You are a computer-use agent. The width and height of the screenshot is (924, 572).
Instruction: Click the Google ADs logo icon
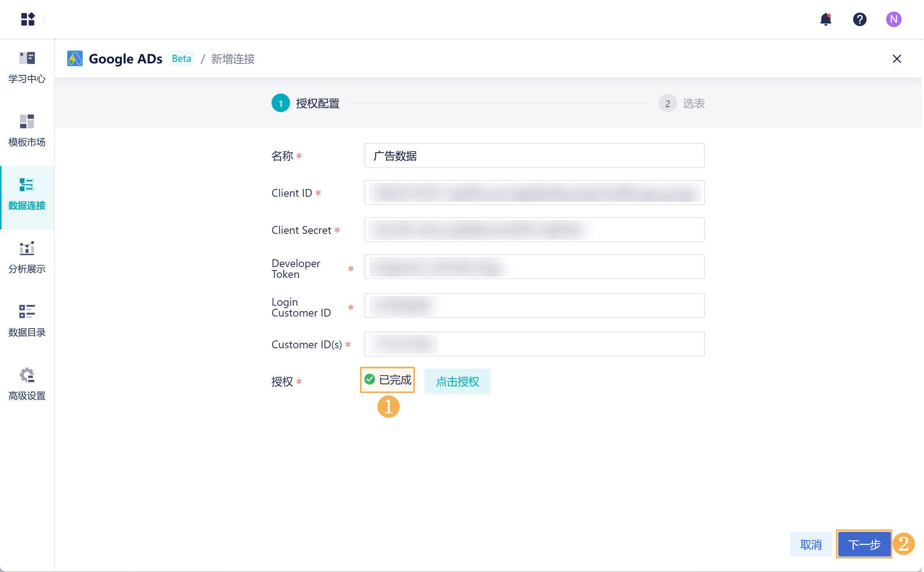(75, 59)
